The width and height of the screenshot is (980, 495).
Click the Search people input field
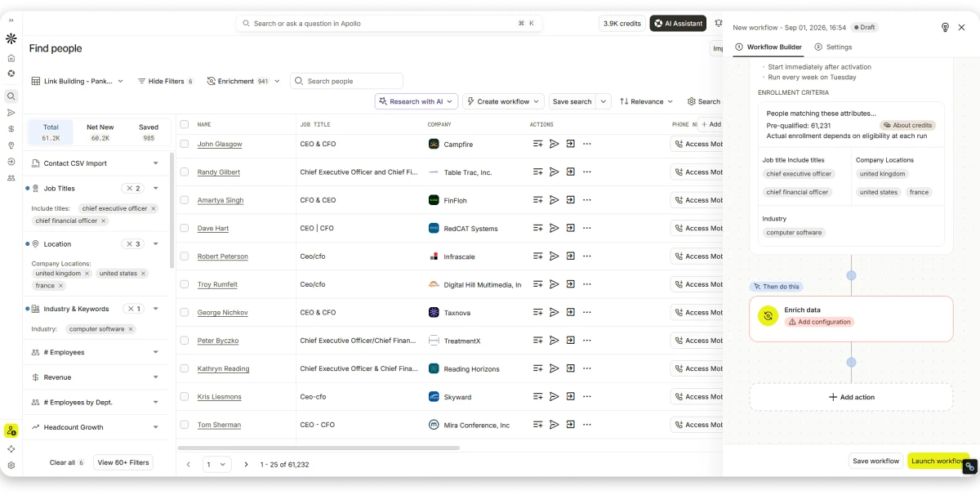(x=346, y=81)
